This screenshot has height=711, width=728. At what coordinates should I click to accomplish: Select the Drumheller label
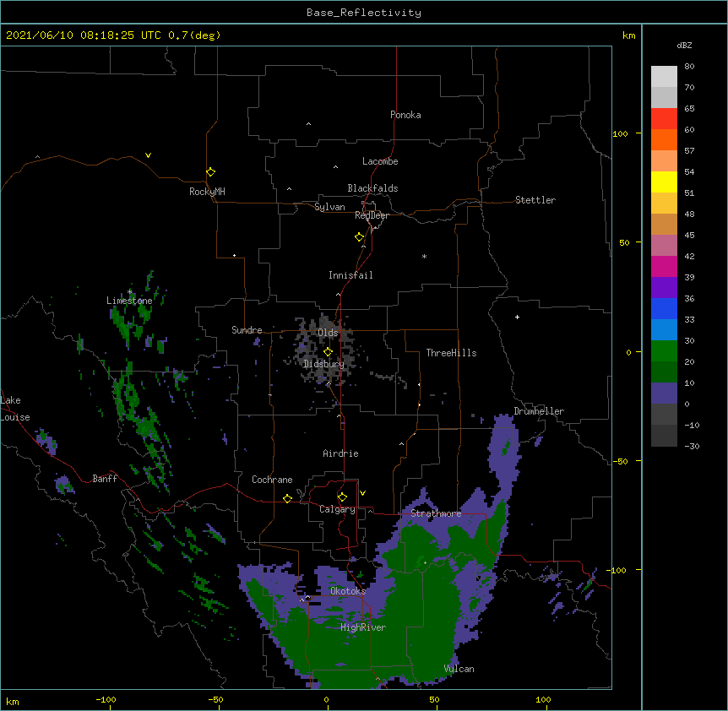539,411
